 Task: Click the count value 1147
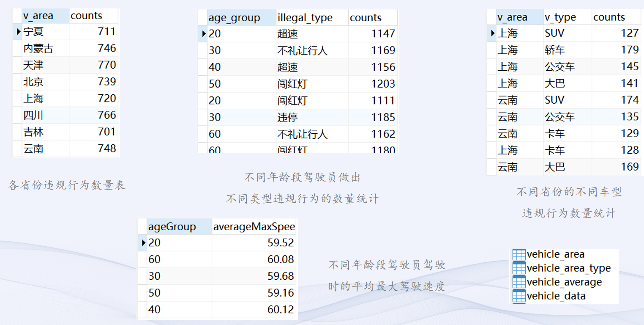click(383, 33)
